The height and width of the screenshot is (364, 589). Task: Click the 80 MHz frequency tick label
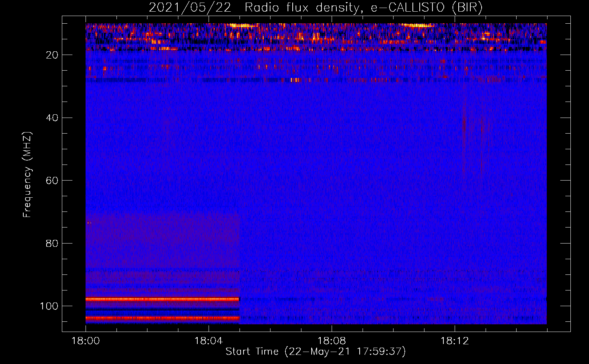(52, 243)
